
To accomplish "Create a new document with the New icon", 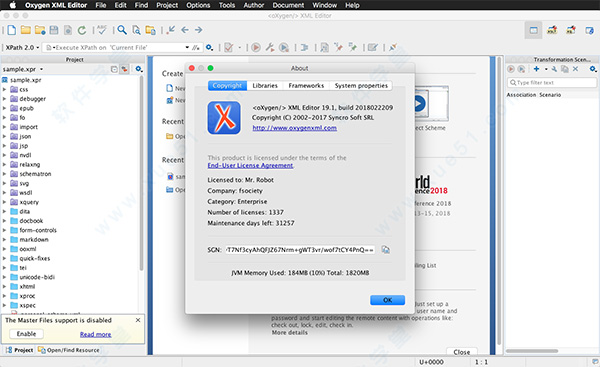I will [12, 30].
